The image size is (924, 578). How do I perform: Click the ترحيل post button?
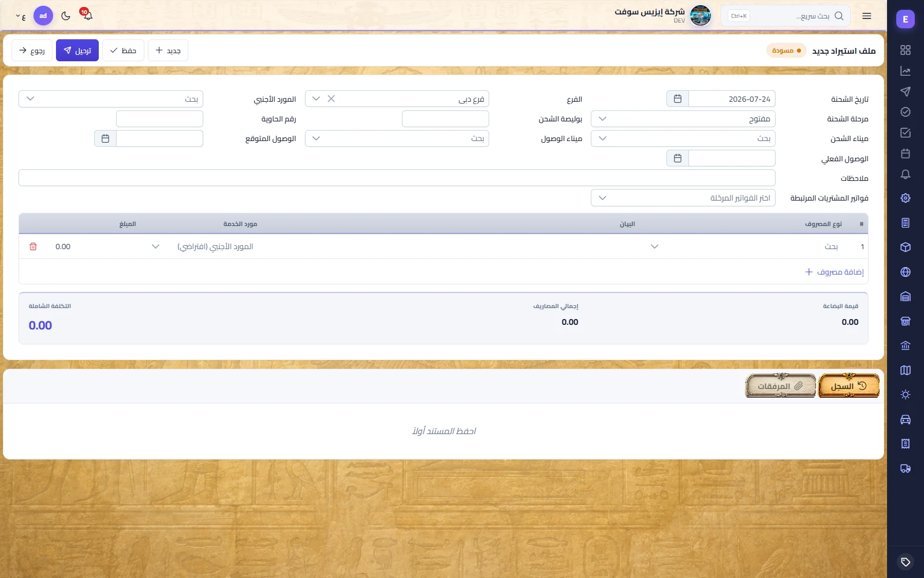[77, 50]
